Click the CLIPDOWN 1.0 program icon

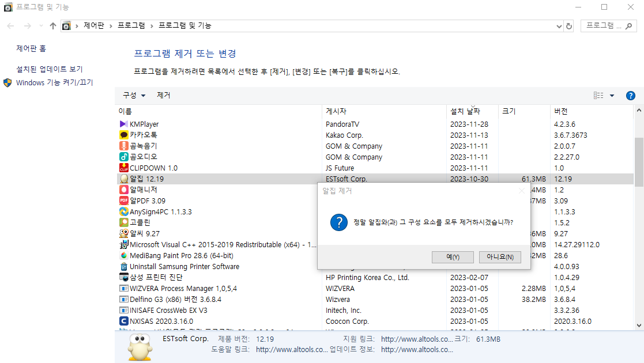tap(124, 168)
